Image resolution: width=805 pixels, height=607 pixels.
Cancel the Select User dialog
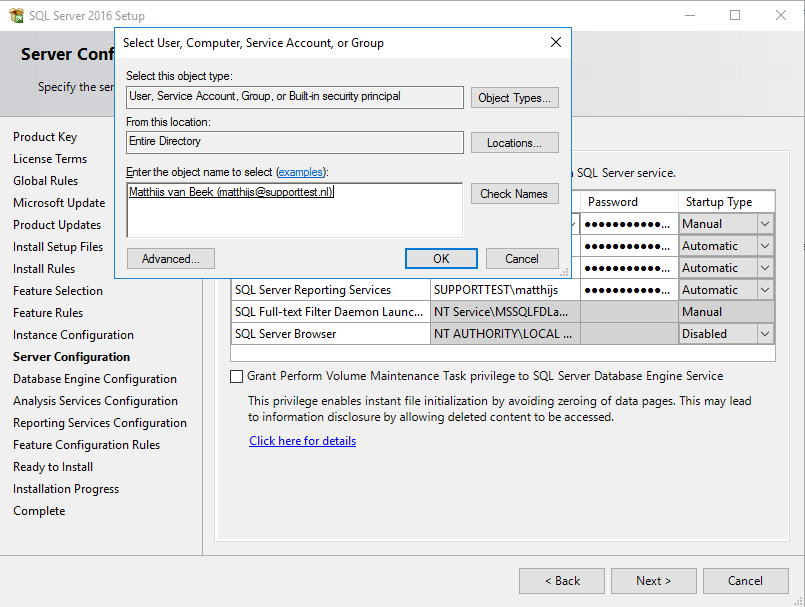(x=522, y=259)
